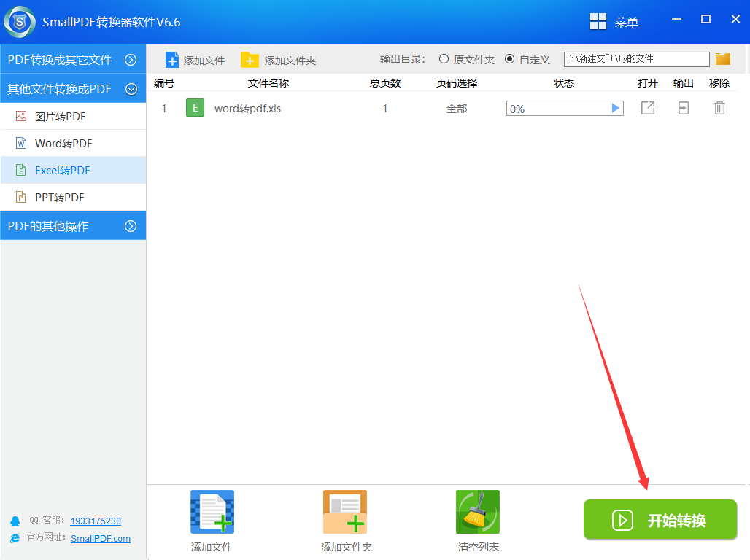Click the Internet Explorer icon near 官方网址
This screenshot has width=750, height=560.
point(15,538)
